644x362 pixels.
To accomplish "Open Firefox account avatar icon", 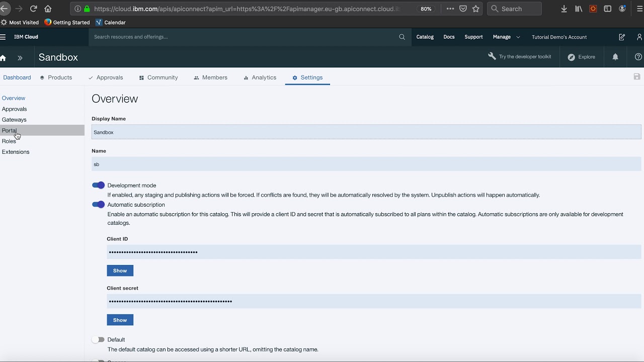I will tap(622, 9).
